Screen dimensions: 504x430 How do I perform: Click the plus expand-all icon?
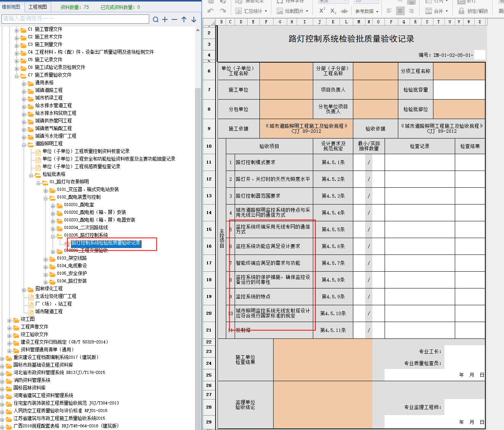(x=165, y=19)
